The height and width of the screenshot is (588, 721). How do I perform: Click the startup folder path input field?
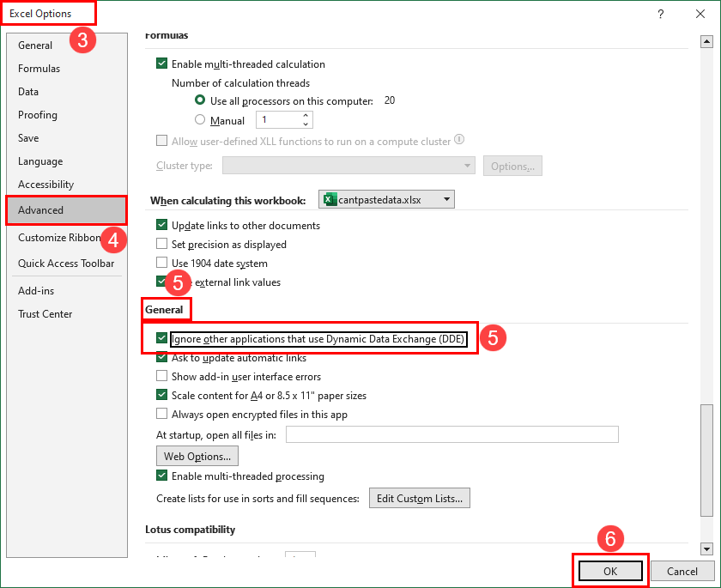pyautogui.click(x=452, y=434)
